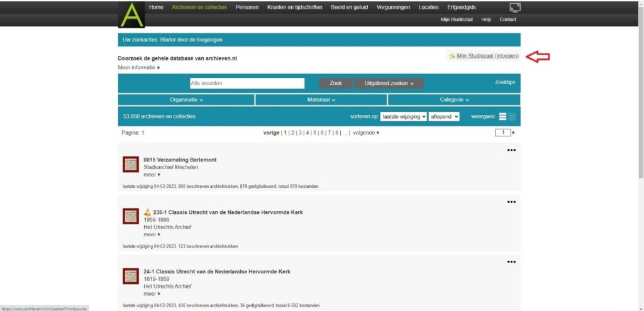Image resolution: width=644 pixels, height=311 pixels.
Task: Select Archieven en collecties menu item
Action: (x=199, y=8)
